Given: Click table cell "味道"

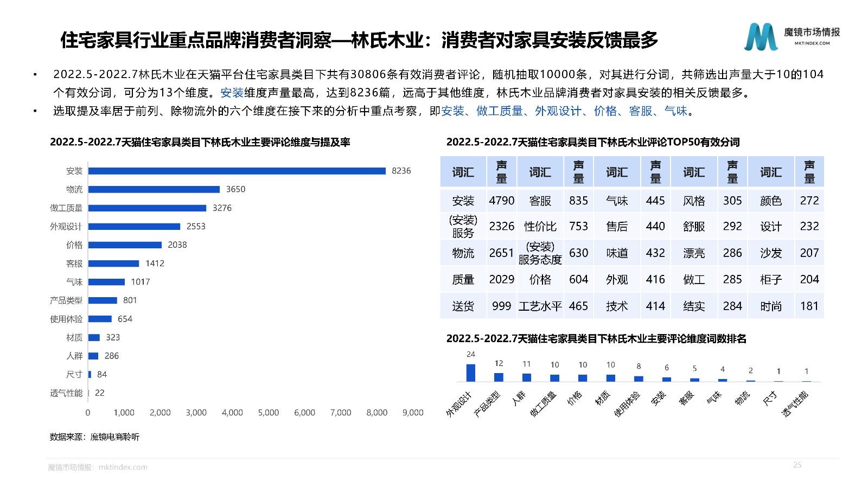Looking at the screenshot, I should coord(617,253).
